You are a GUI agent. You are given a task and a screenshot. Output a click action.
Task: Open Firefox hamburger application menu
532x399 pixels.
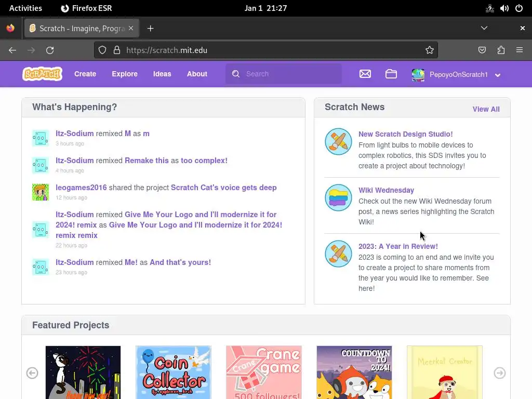pos(520,50)
